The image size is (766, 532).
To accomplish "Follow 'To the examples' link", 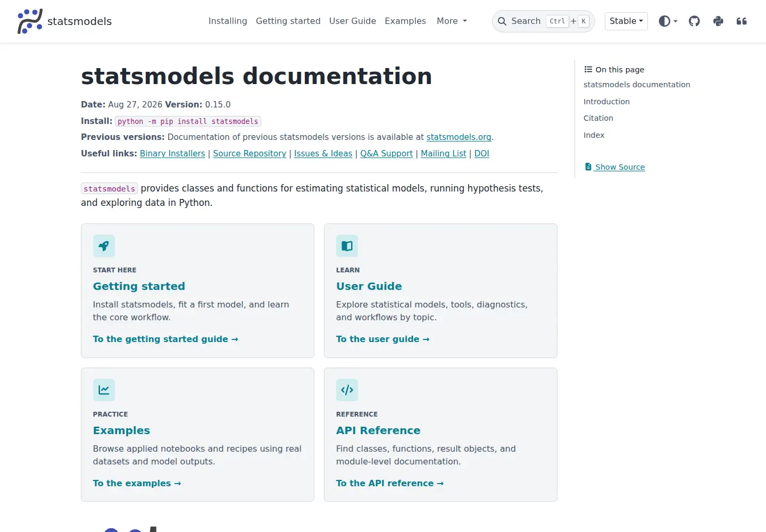I will [x=137, y=484].
